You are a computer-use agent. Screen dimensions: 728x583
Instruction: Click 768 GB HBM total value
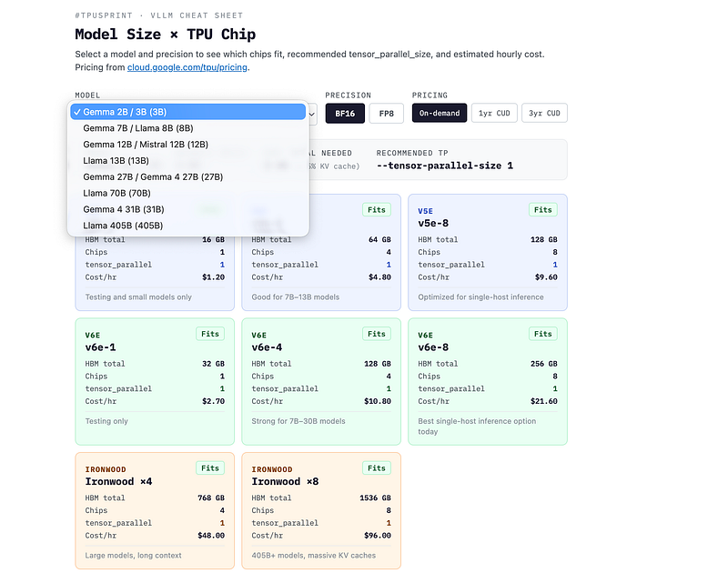211,498
